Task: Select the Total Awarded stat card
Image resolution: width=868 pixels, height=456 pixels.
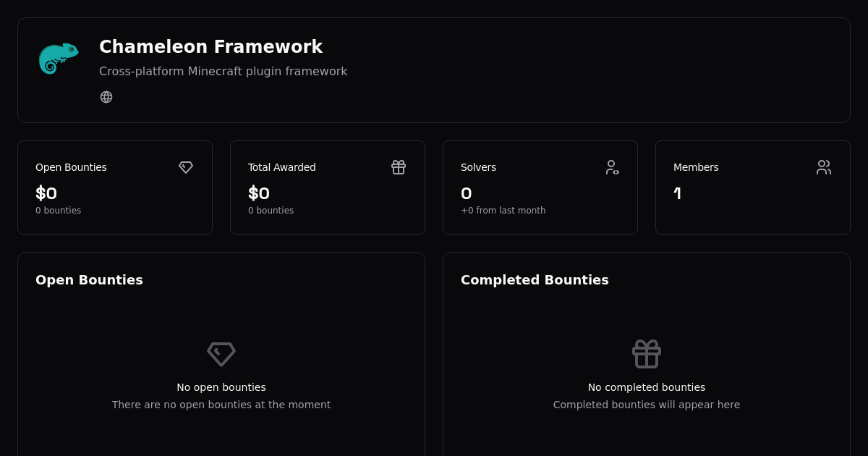Action: point(328,187)
